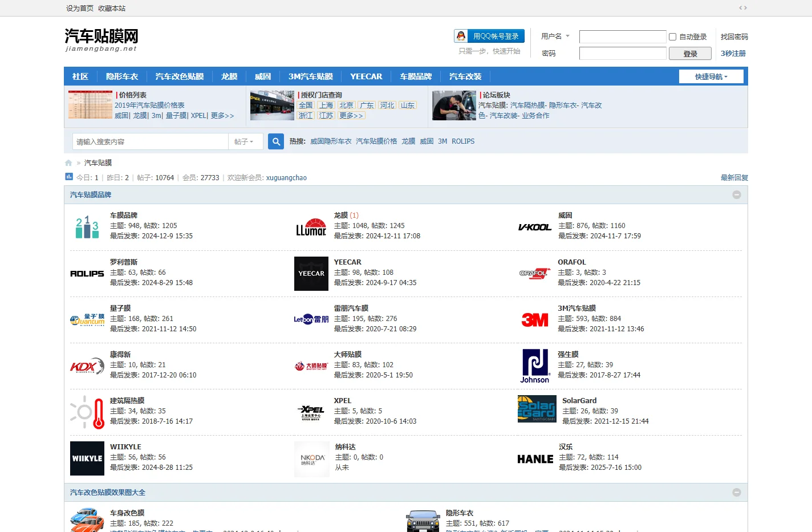Click the 授权门店查询 storefront thumbnail
Image resolution: width=812 pixels, height=532 pixels.
coord(272,105)
